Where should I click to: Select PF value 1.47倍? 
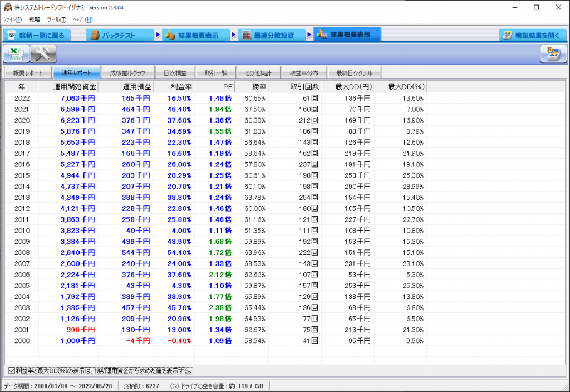click(214, 142)
